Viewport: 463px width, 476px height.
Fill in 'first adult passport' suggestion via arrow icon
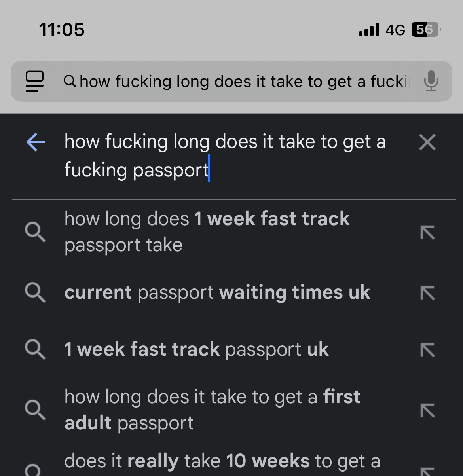coord(427,411)
